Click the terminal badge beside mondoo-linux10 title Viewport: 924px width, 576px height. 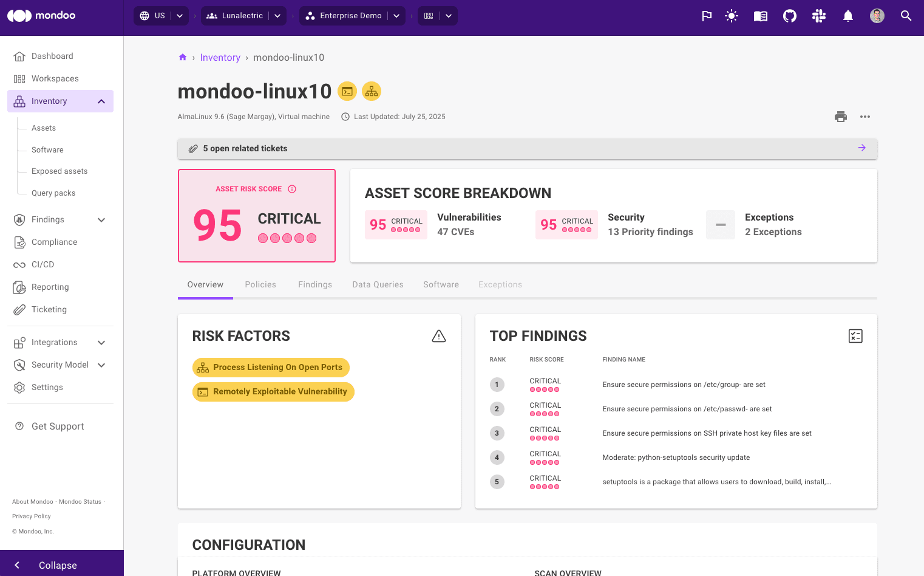(x=347, y=91)
